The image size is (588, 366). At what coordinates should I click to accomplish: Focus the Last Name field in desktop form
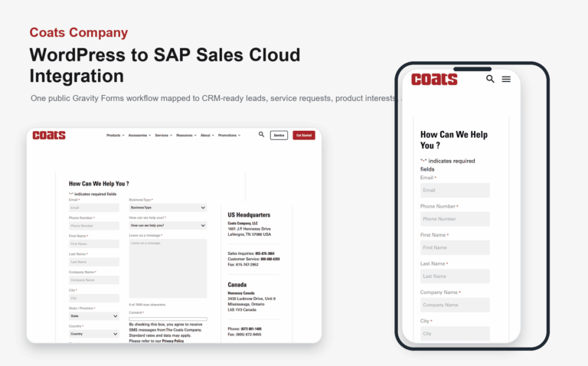93,262
